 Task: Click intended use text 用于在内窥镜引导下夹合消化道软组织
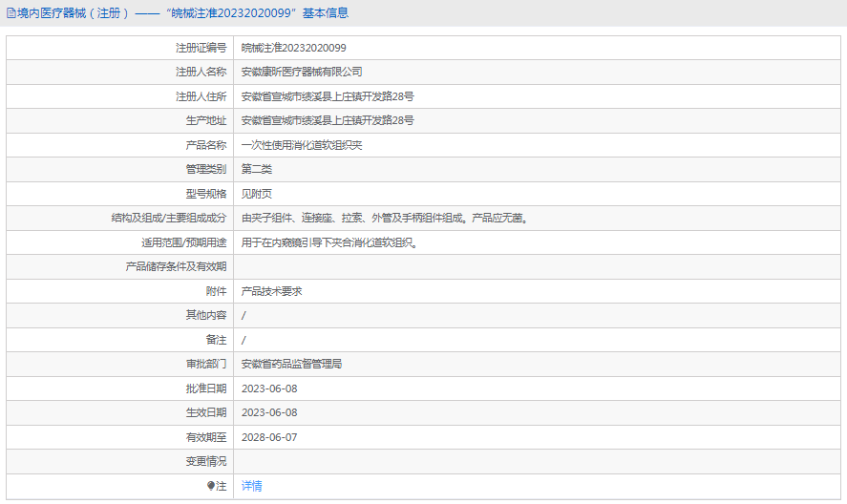pos(330,242)
